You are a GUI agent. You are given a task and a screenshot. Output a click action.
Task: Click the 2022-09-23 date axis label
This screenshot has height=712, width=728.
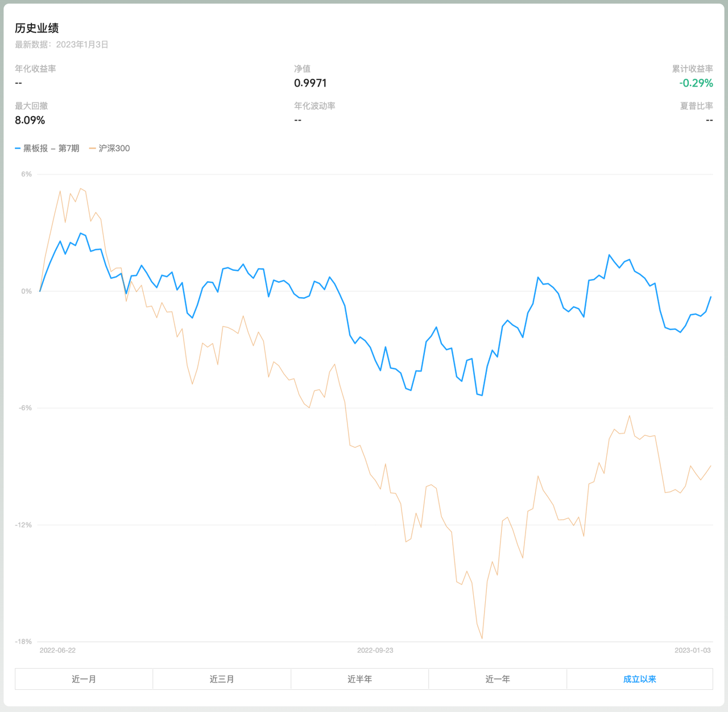[x=375, y=650]
